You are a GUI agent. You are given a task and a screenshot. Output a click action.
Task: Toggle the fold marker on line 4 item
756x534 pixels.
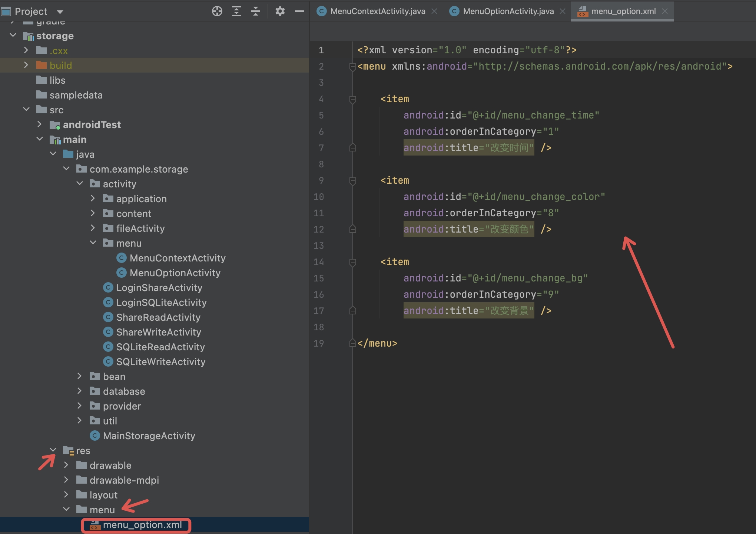point(353,99)
